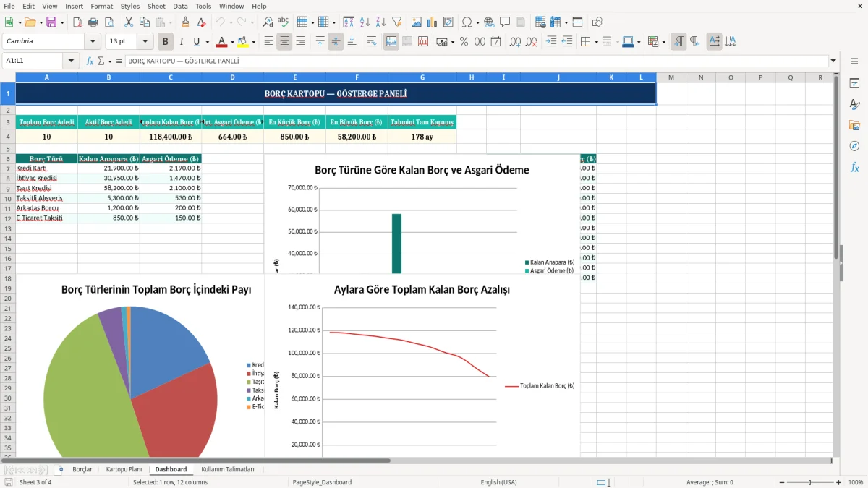
Task: Toggle Merge and Center Cells
Action: (391, 42)
